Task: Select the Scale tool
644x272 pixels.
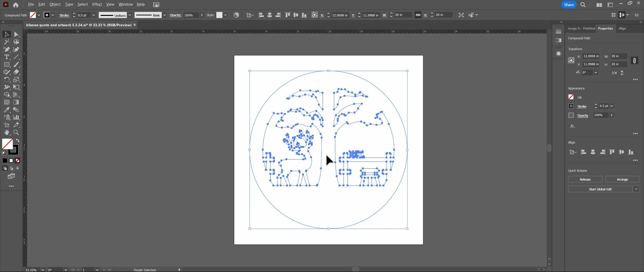Action: [x=16, y=79]
